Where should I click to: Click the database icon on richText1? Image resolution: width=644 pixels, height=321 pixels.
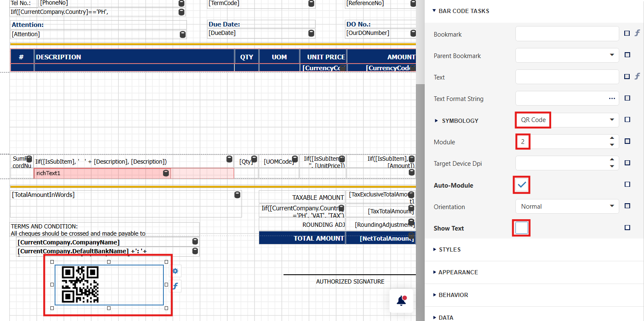(166, 173)
